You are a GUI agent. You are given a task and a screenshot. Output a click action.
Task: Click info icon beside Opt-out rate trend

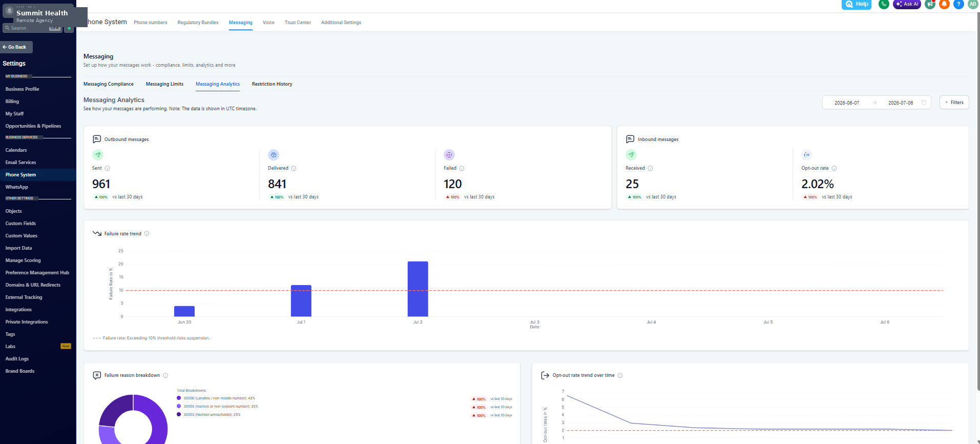click(620, 375)
